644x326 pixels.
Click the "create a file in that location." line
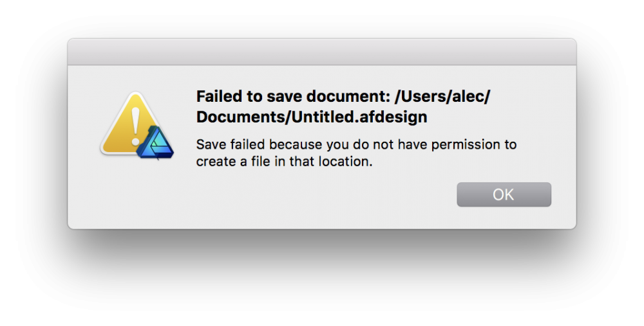point(284,162)
